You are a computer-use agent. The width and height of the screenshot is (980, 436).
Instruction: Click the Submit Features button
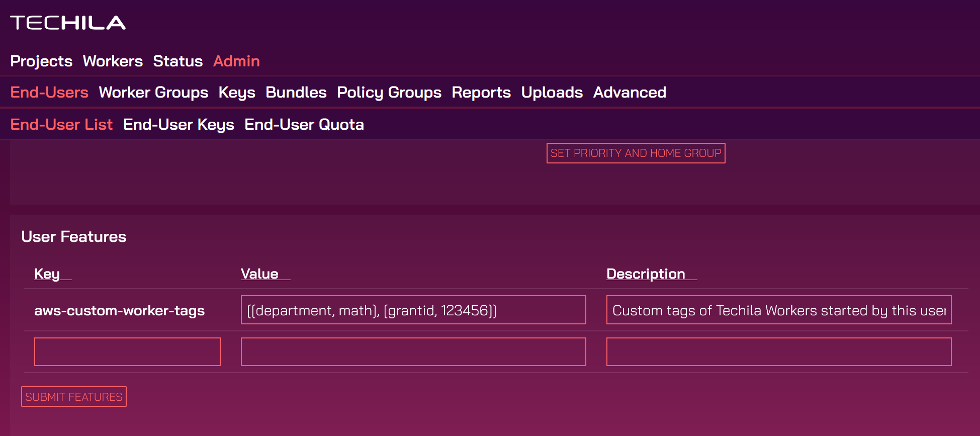coord(74,397)
